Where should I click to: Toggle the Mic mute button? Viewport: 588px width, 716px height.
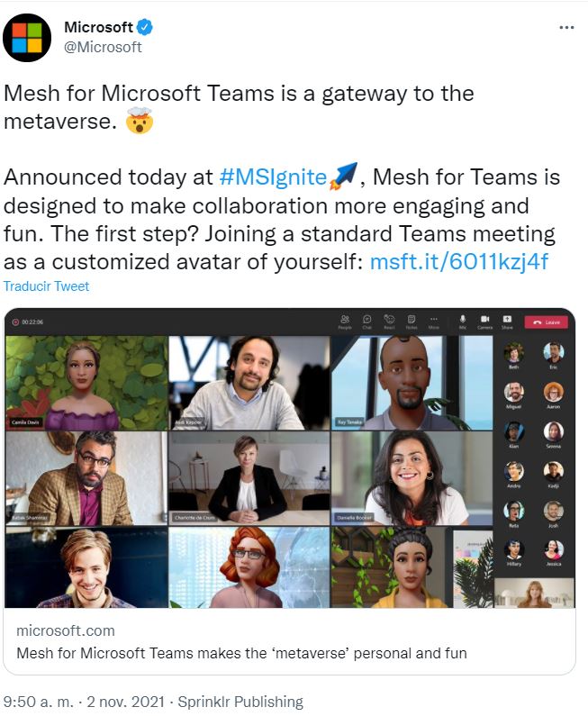(x=463, y=319)
